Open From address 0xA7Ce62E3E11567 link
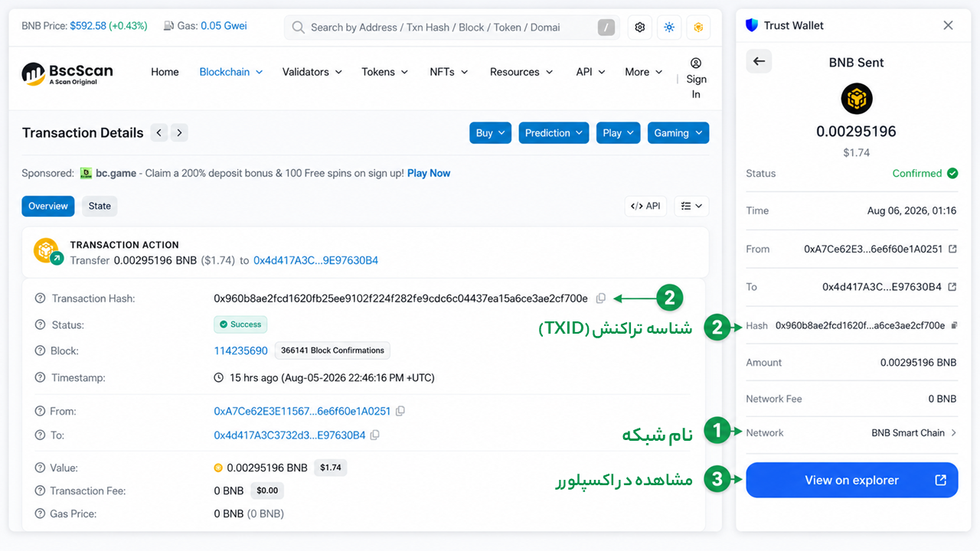 coord(302,411)
